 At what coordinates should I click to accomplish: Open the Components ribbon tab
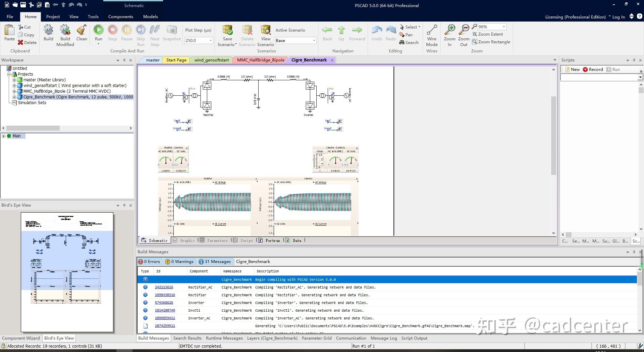tap(120, 17)
